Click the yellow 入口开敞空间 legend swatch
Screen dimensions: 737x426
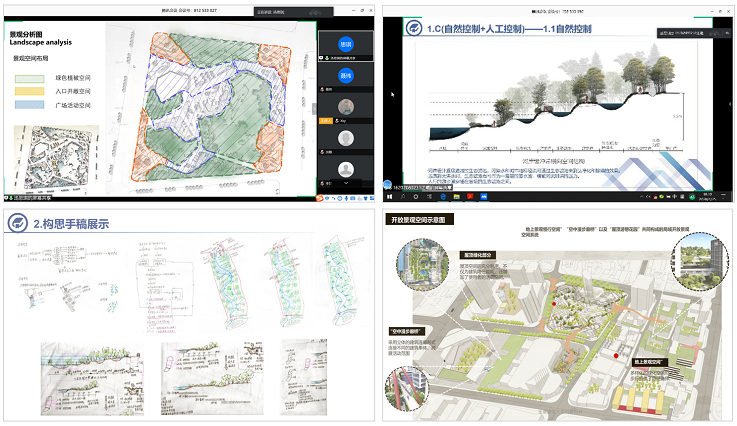pos(29,89)
